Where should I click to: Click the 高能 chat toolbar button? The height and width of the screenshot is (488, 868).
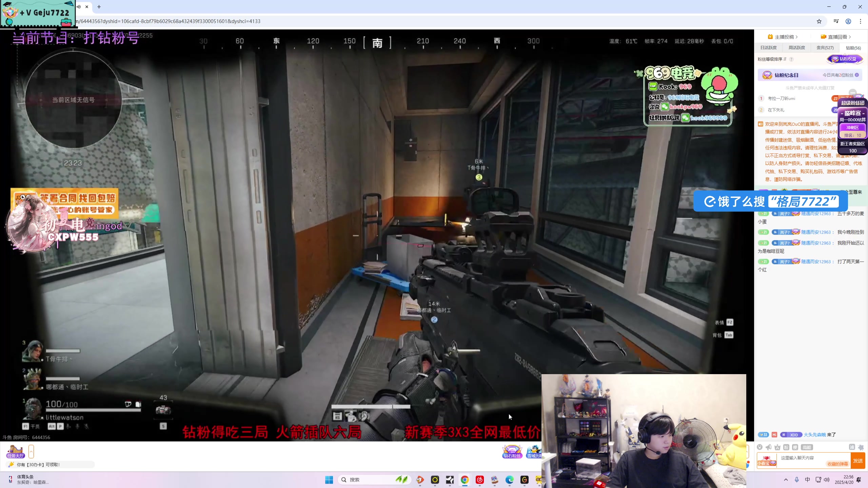pos(807,447)
